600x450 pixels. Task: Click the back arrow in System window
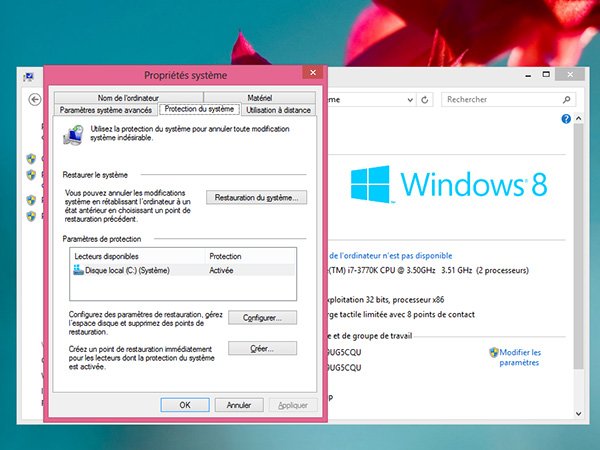click(x=35, y=99)
